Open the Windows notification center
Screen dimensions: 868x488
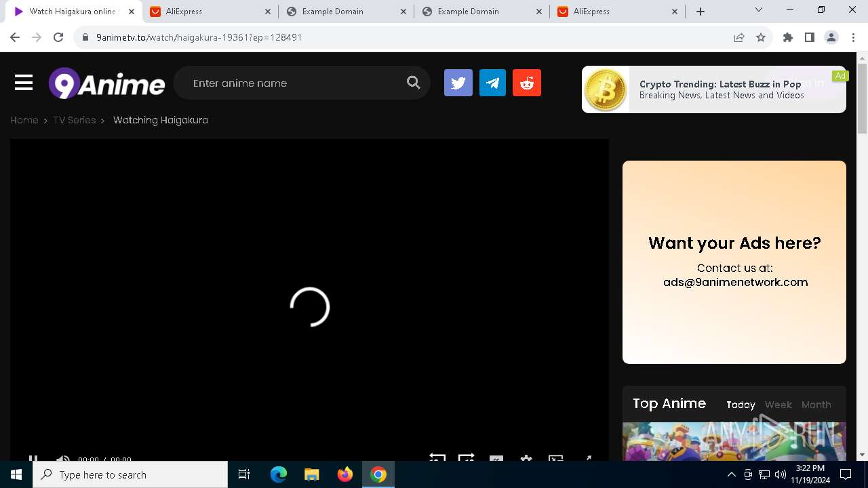pos(846,474)
